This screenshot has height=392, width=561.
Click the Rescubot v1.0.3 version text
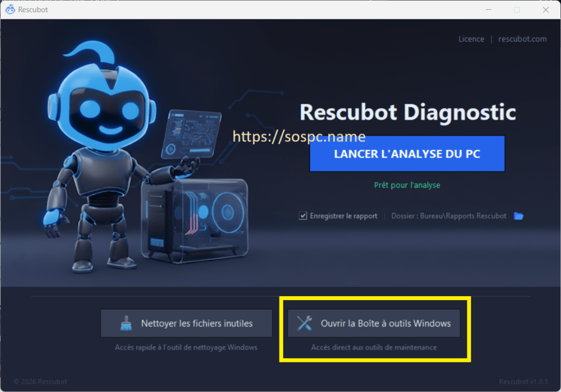point(523,382)
